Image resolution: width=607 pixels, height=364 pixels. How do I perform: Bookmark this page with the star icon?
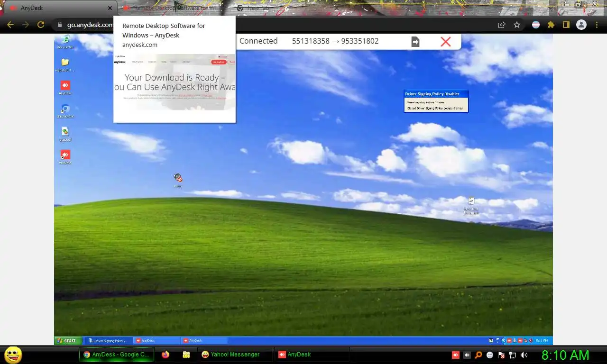517,25
